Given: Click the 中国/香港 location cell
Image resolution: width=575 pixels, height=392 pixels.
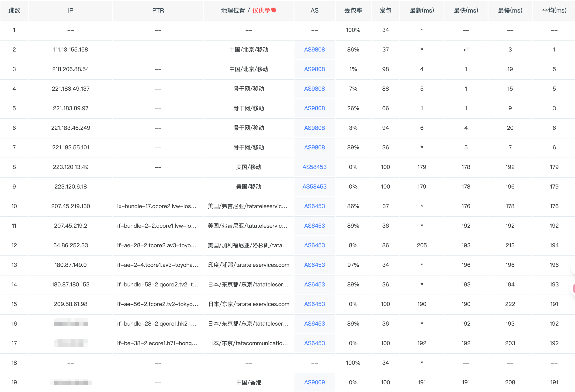Looking at the screenshot, I should (x=248, y=382).
